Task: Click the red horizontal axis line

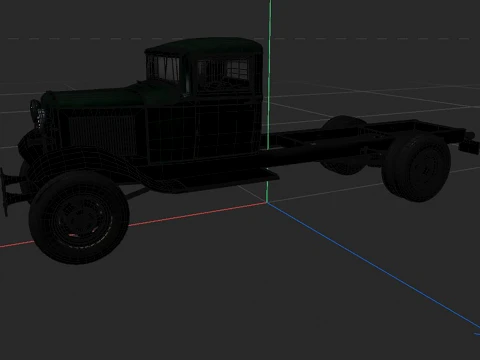Action: coord(197,214)
